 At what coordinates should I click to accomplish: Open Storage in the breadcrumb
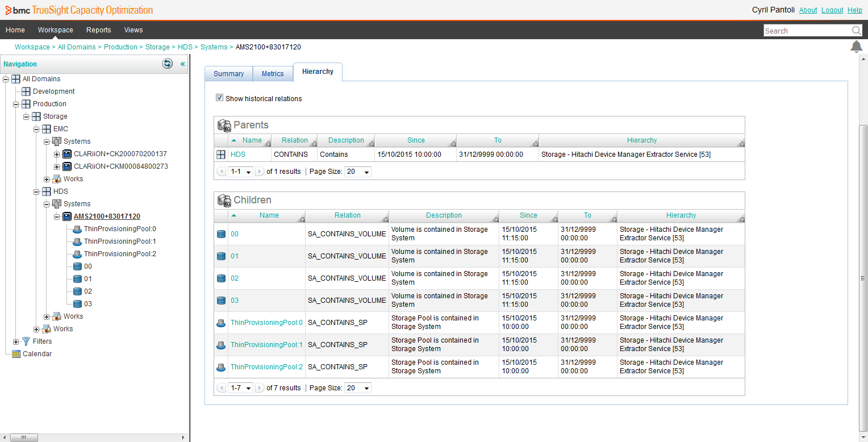click(157, 47)
